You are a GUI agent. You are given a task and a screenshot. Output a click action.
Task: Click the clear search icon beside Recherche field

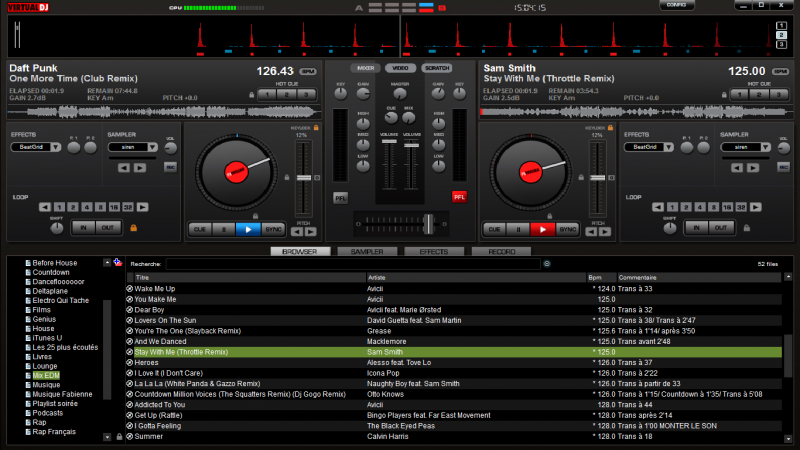coord(547,264)
